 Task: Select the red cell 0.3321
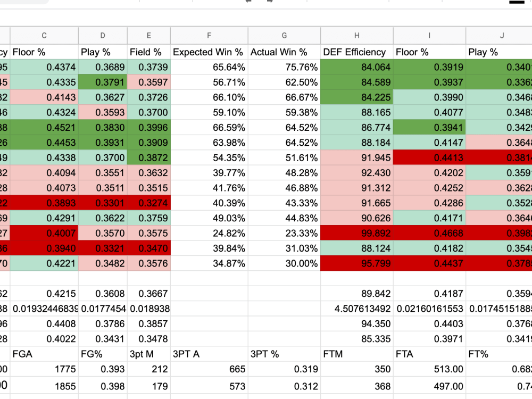click(103, 248)
